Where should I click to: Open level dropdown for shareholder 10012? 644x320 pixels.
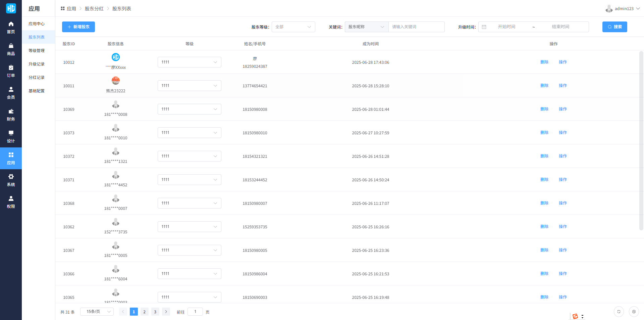pyautogui.click(x=189, y=62)
